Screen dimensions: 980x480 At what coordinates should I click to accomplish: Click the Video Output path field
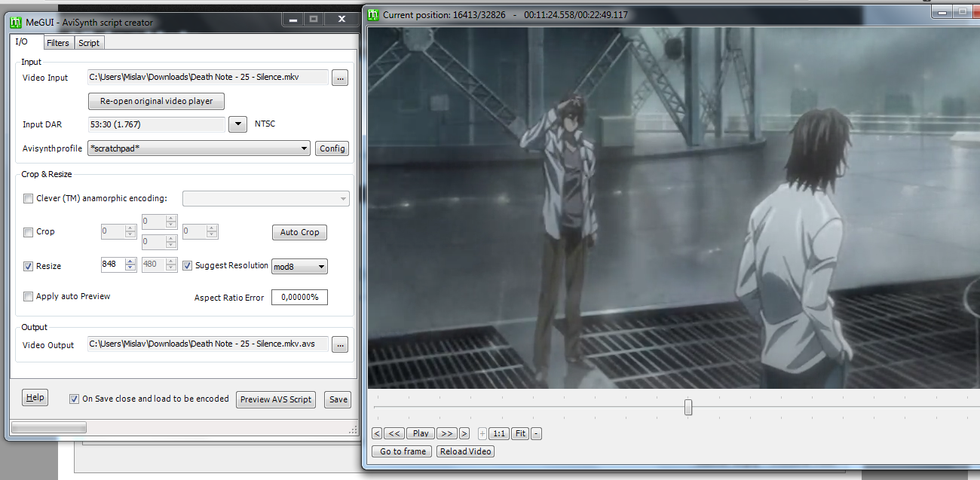[208, 344]
